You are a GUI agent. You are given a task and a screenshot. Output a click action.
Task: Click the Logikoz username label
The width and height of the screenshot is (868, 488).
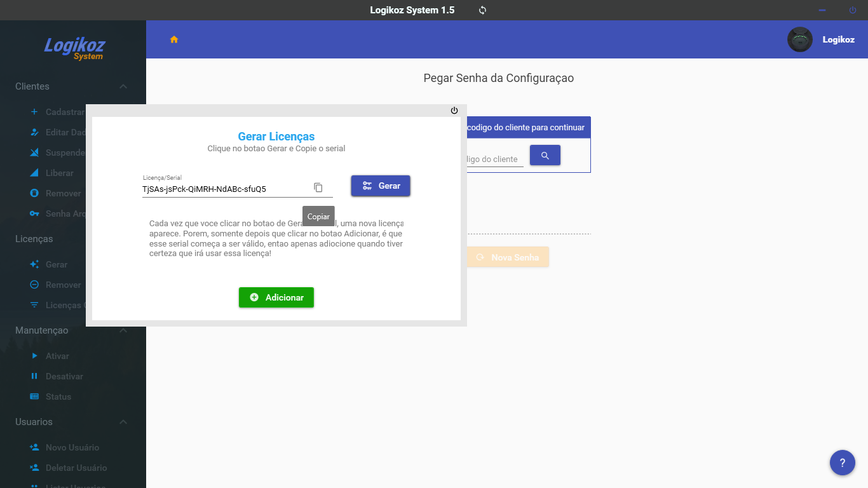point(839,39)
